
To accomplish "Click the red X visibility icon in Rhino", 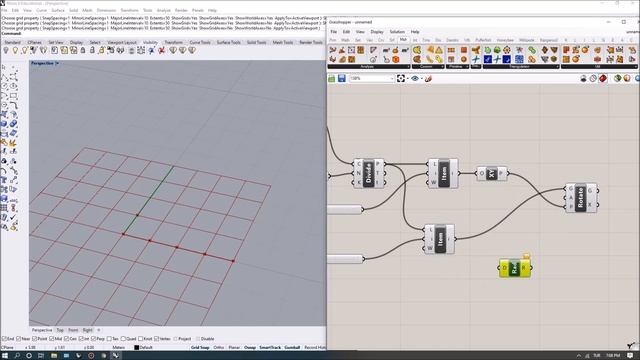I will pyautogui.click(x=161, y=50).
